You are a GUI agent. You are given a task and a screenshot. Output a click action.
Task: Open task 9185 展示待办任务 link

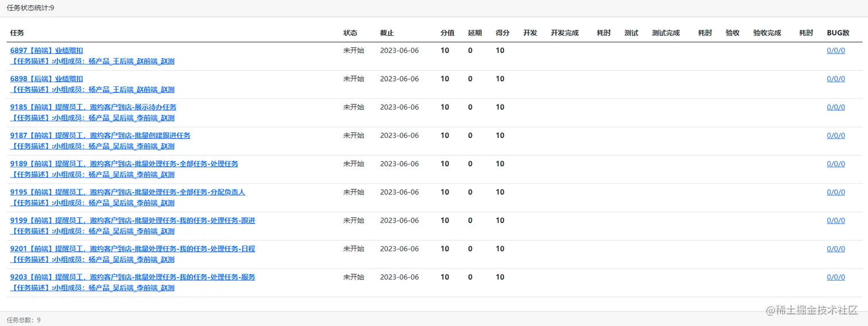point(93,107)
